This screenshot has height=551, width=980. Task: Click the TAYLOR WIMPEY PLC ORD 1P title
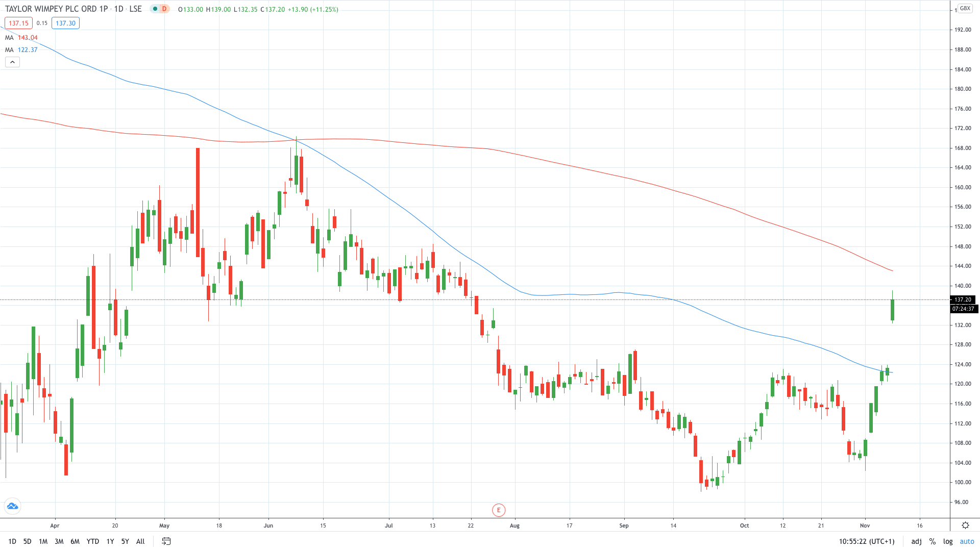[56, 9]
